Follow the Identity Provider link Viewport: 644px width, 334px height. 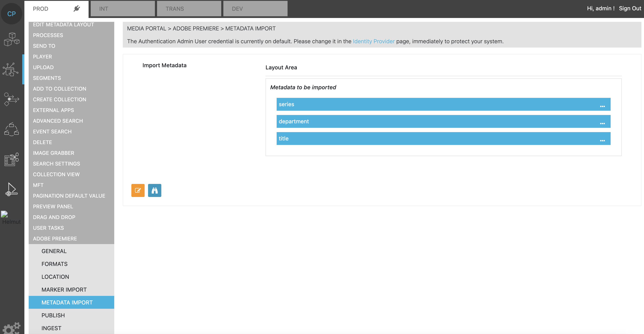tap(374, 41)
